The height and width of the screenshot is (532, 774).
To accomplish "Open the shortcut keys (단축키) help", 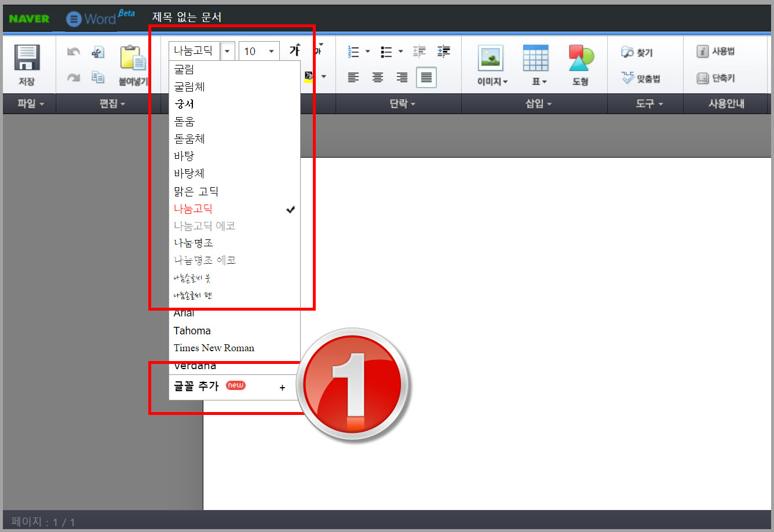I will 716,78.
